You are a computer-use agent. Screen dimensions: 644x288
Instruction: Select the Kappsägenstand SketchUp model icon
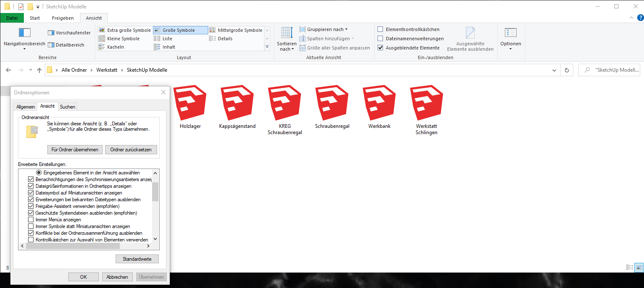(x=237, y=104)
